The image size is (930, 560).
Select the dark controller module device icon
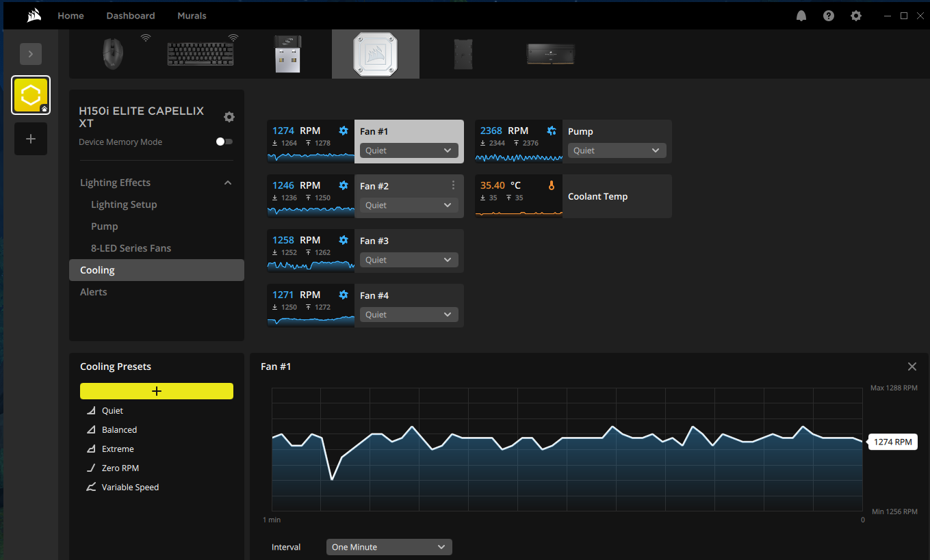463,54
